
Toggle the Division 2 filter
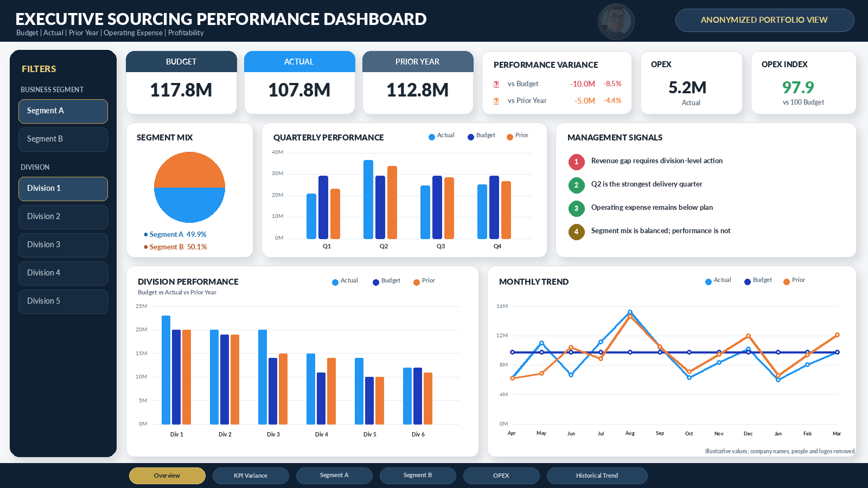click(x=63, y=217)
